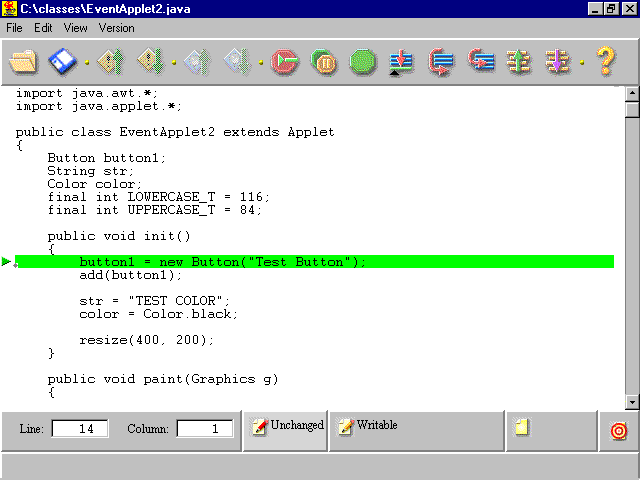
Task: Click the step into icon with red arrow in lines
Action: coord(481,62)
